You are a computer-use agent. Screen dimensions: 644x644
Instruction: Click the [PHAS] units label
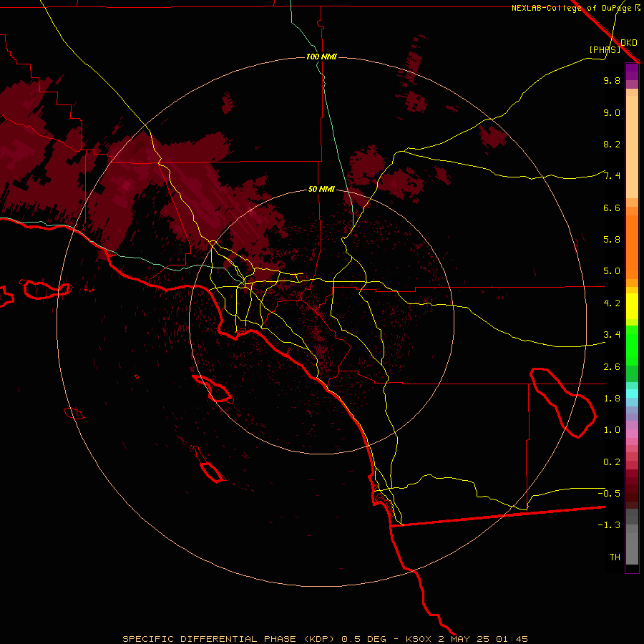[x=605, y=49]
